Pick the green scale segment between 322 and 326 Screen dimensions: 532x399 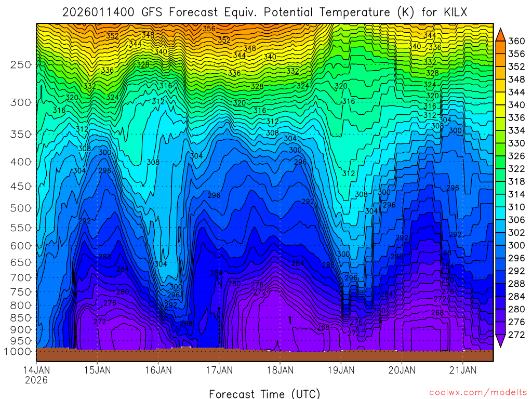[500, 162]
